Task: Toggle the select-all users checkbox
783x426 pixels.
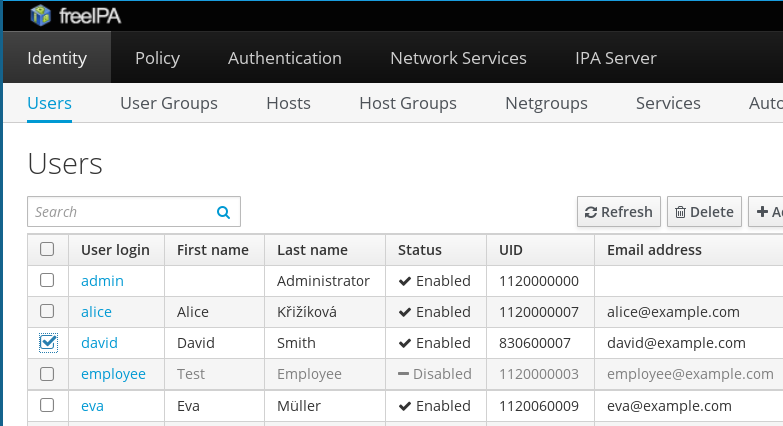Action: [47, 250]
